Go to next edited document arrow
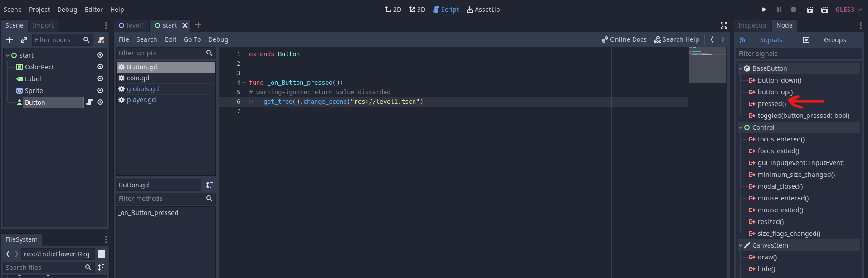 click(723, 39)
